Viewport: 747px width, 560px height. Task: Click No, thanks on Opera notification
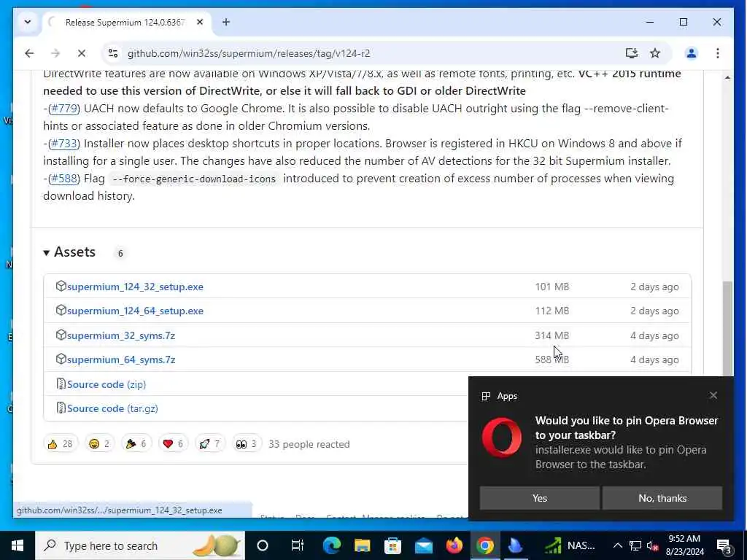click(662, 498)
